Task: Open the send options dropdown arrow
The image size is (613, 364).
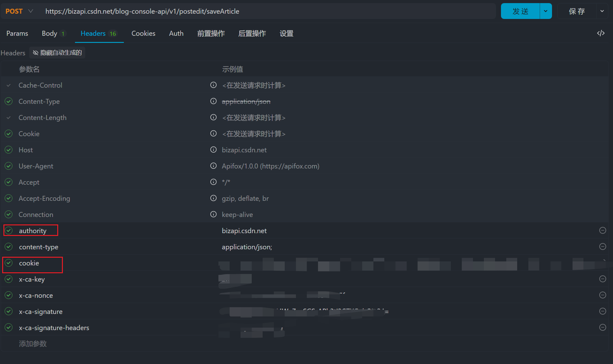Action: coord(545,11)
